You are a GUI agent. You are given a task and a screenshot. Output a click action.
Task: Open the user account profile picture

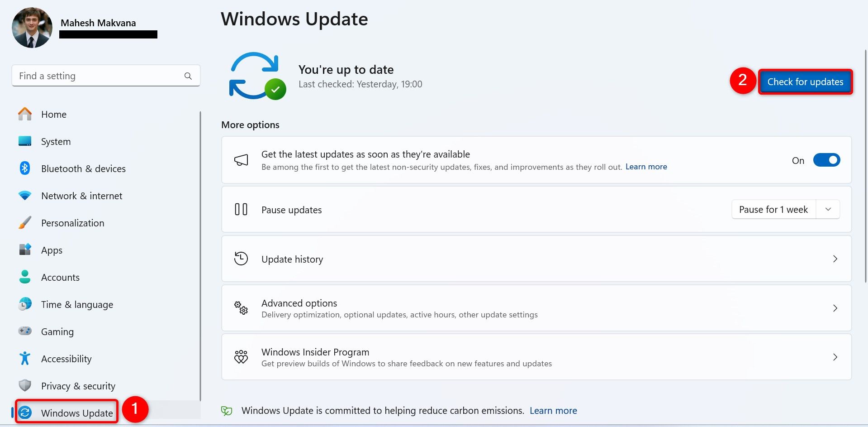coord(32,28)
